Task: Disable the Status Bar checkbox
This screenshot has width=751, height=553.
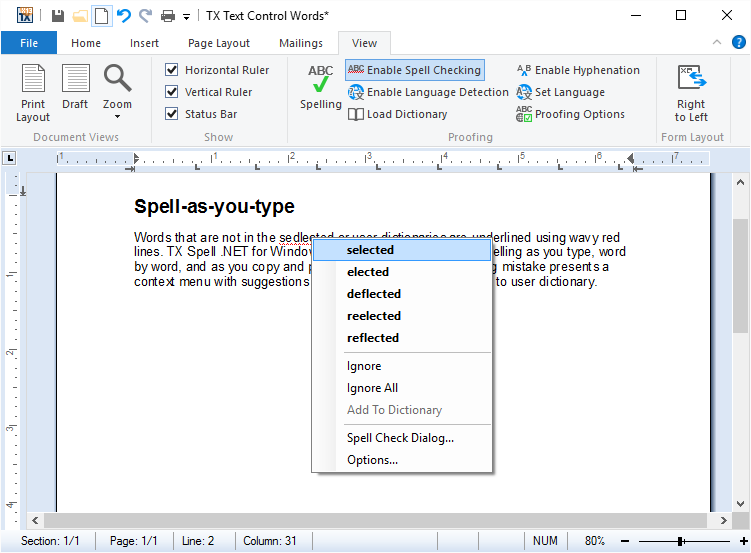Action: tap(172, 114)
